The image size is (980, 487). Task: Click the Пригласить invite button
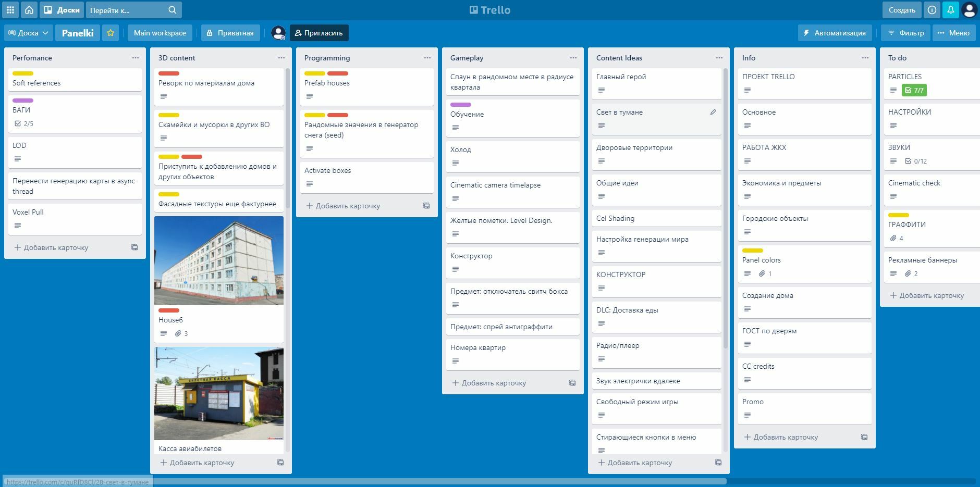coord(318,33)
